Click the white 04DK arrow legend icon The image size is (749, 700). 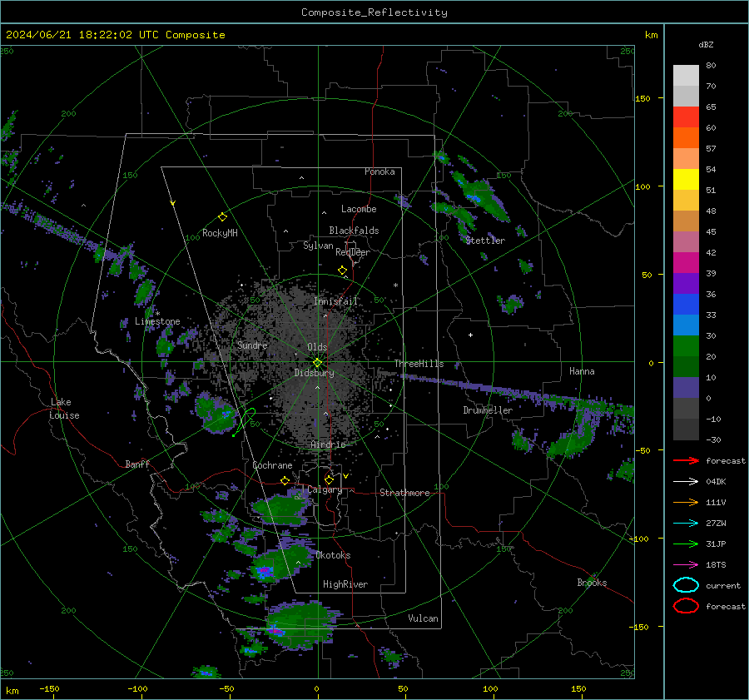coord(686,481)
